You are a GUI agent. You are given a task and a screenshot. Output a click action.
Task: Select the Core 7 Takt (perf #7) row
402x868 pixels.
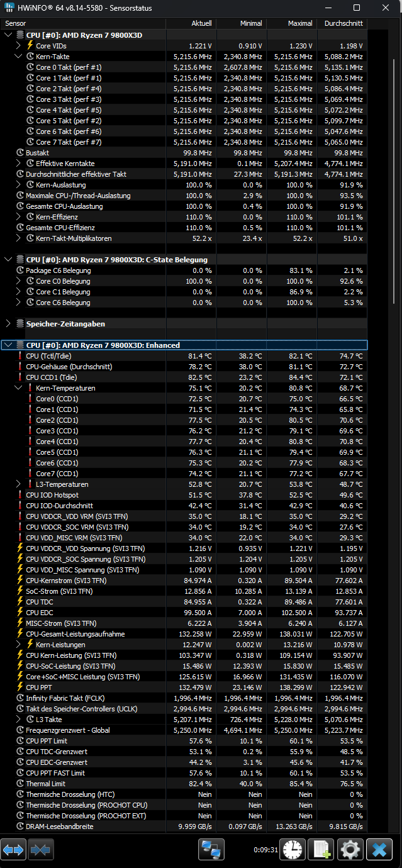coord(184,142)
